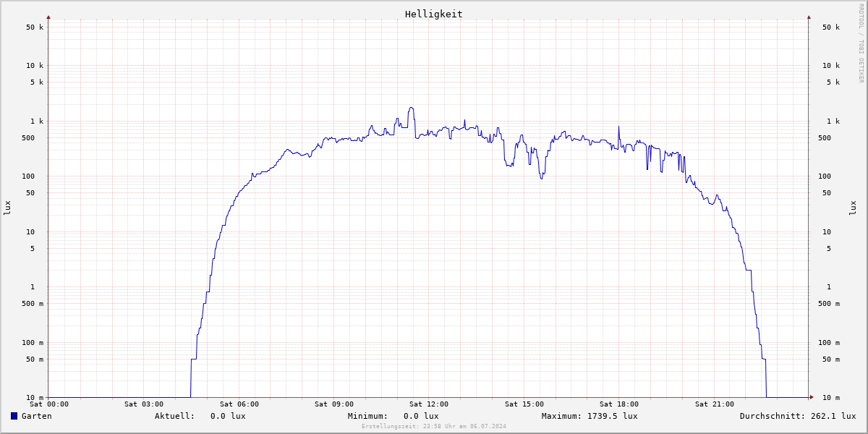Image resolution: width=868 pixels, height=434 pixels.
Task: Click the Sat 03:00 time axis label
Action: (144, 404)
